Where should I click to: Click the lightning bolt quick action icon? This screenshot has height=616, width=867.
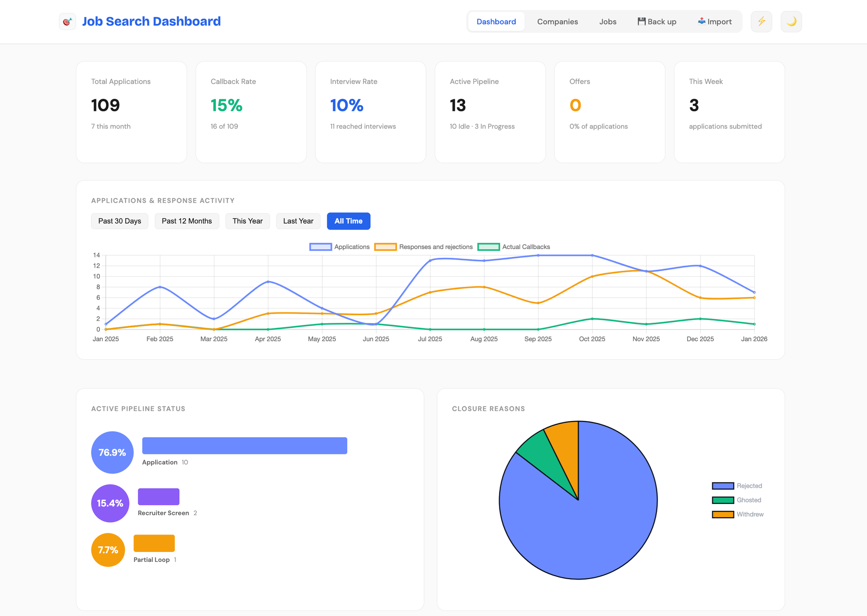click(x=761, y=22)
